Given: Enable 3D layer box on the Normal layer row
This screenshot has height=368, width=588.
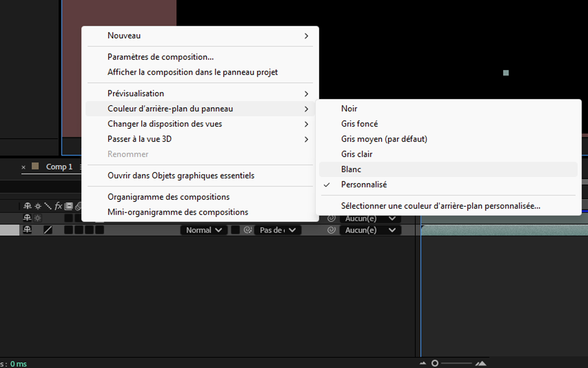Looking at the screenshot, I should (100, 230).
